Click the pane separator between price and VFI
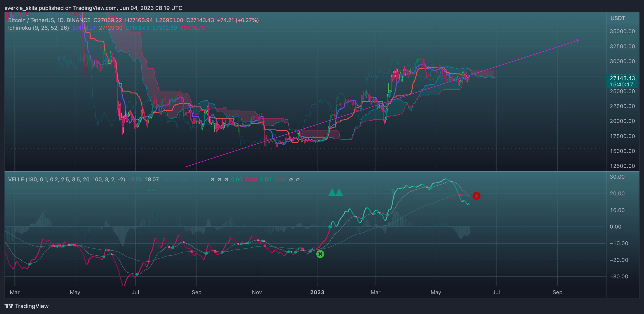Viewport: 644px width, 314px height. (322, 171)
